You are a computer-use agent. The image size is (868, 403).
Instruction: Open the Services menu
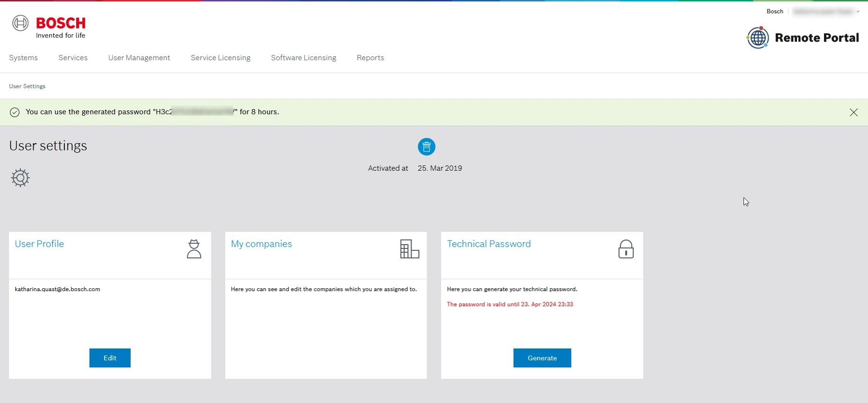(73, 58)
